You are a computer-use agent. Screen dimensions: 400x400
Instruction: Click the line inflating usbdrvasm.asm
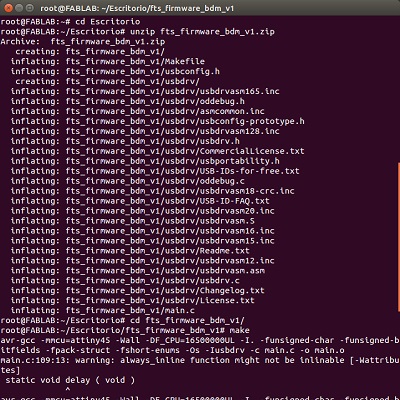click(x=138, y=272)
